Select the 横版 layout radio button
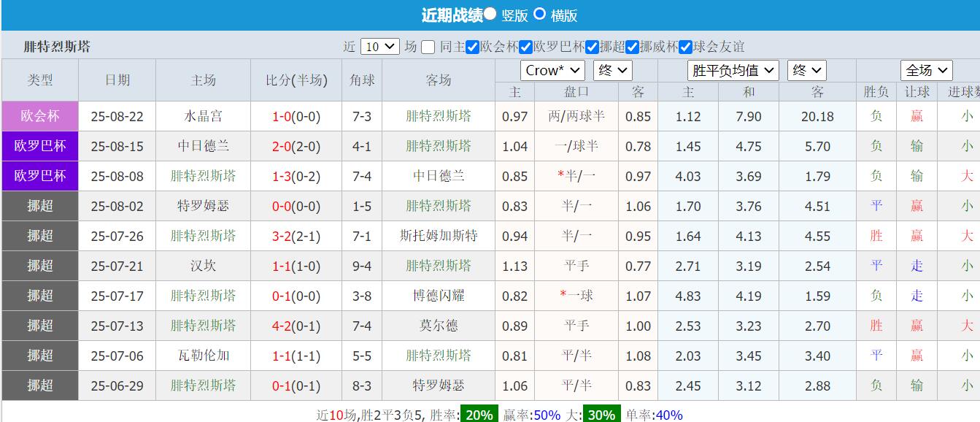This screenshot has width=980, height=422. pos(540,12)
